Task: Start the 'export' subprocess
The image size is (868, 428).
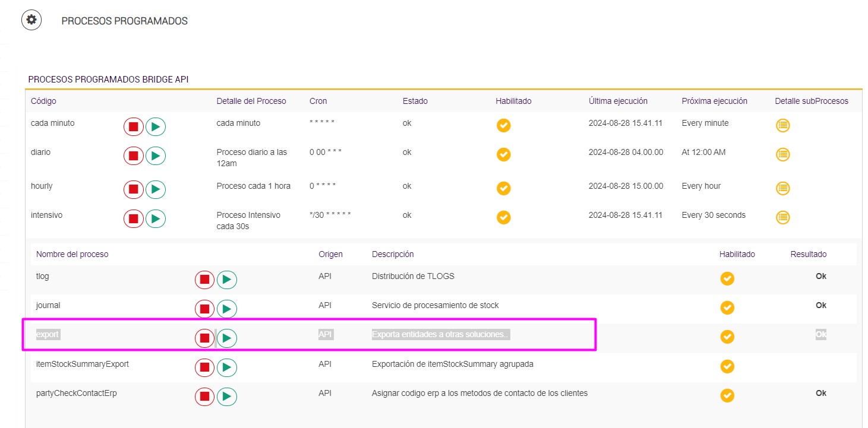Action: (226, 338)
